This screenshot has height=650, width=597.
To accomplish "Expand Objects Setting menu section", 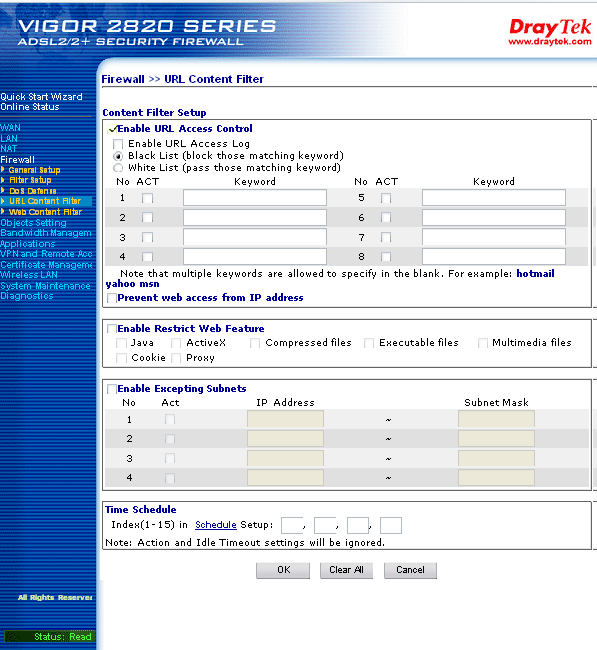I will pyautogui.click(x=33, y=223).
